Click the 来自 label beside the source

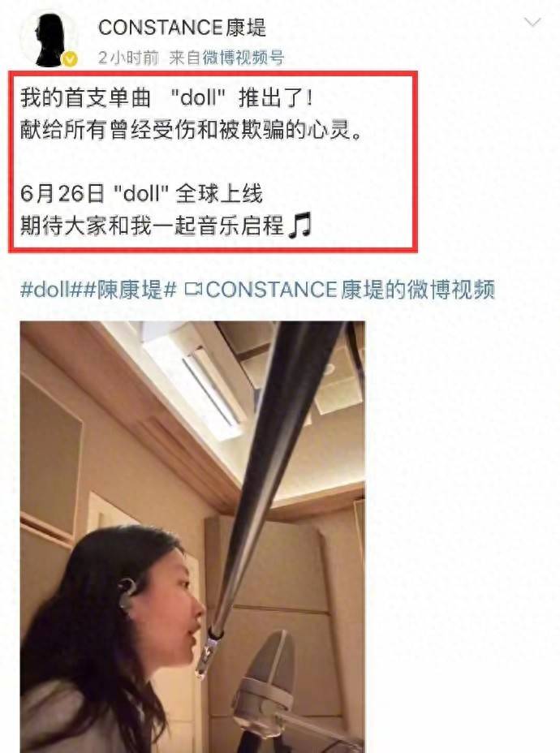coord(185,58)
